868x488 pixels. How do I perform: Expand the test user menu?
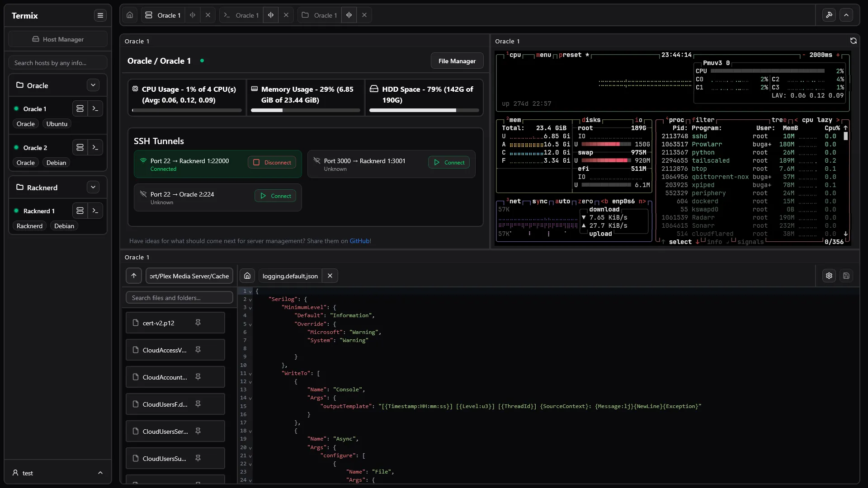[58, 473]
